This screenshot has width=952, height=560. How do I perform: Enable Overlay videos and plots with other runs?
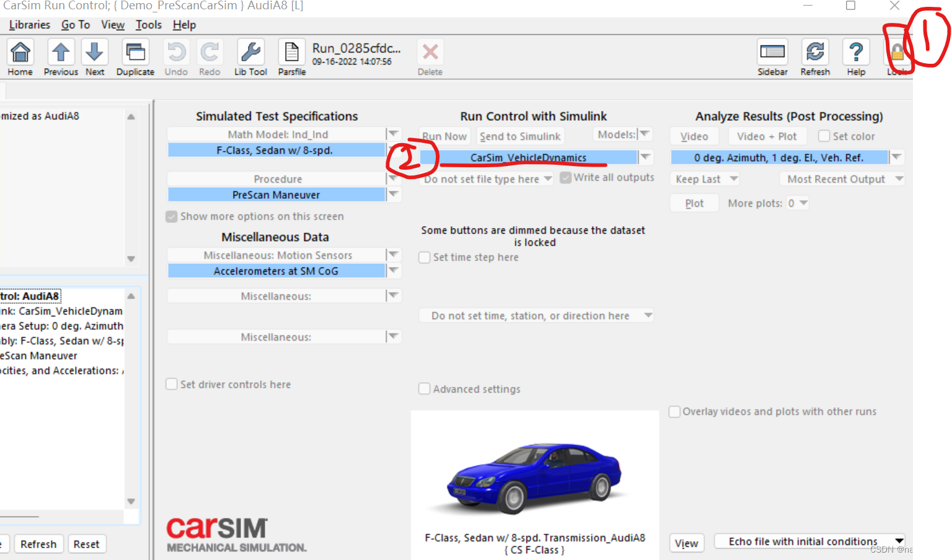click(674, 412)
